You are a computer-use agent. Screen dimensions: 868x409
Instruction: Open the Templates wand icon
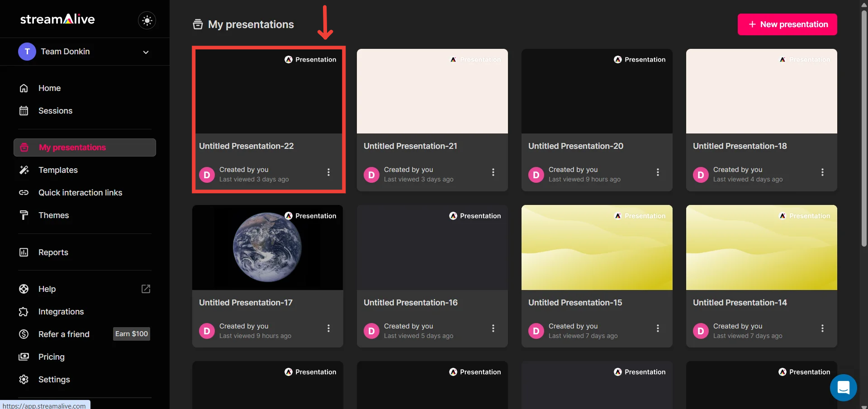point(24,170)
